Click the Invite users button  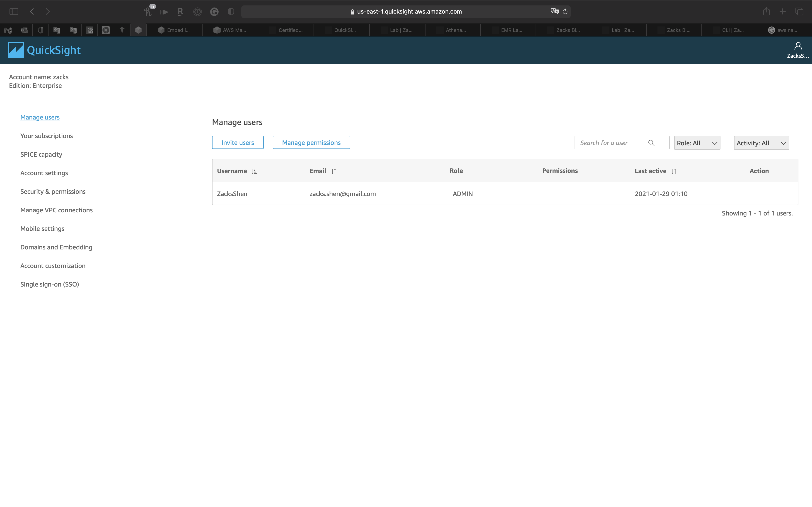(238, 143)
